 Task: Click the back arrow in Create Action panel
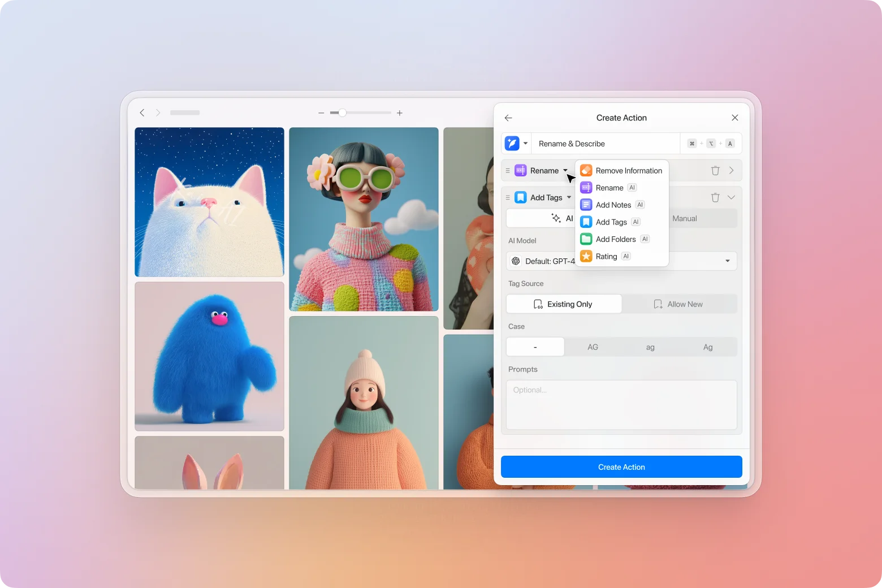[x=508, y=118]
